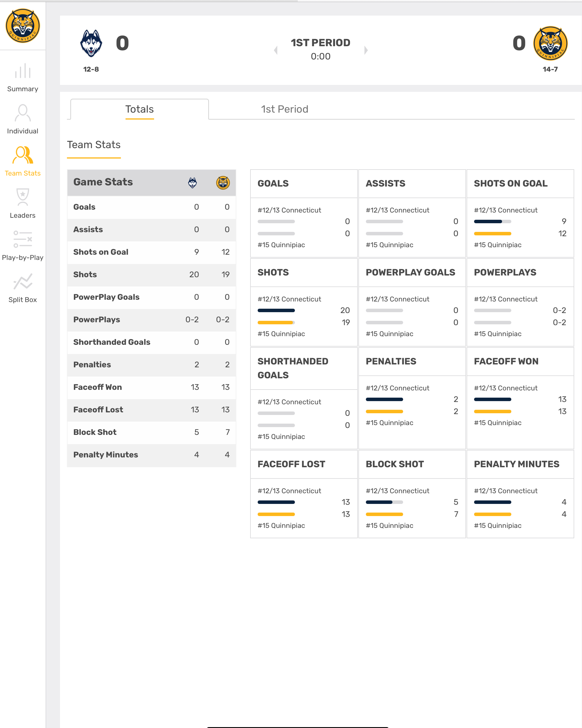582x728 pixels.
Task: Select the Team Stats people icon
Action: tap(23, 155)
